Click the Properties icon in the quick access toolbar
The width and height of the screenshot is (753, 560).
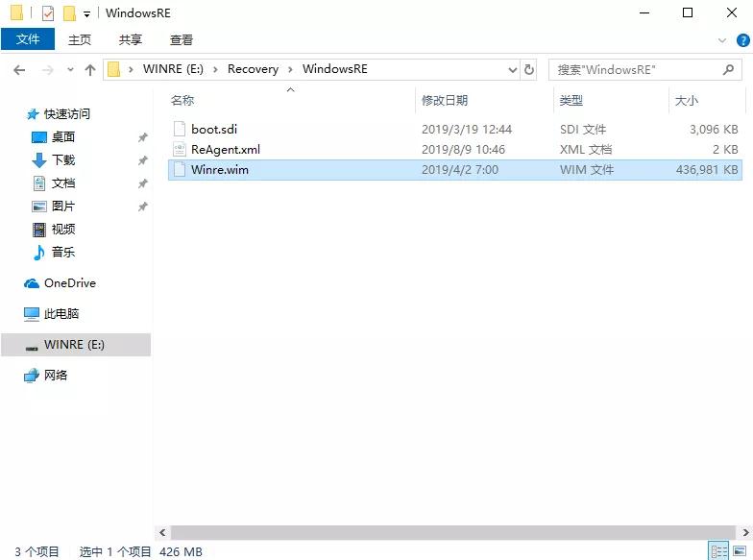(47, 13)
